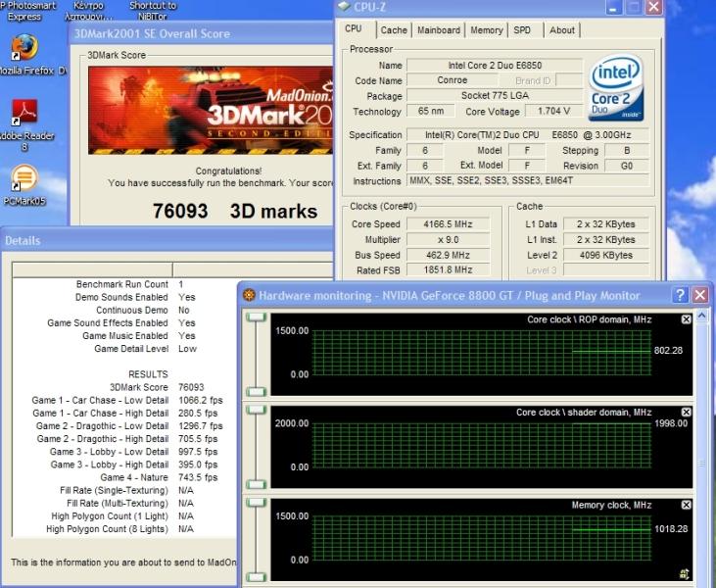Close the Memory clock graph
716x588 pixels.
[x=686, y=505]
